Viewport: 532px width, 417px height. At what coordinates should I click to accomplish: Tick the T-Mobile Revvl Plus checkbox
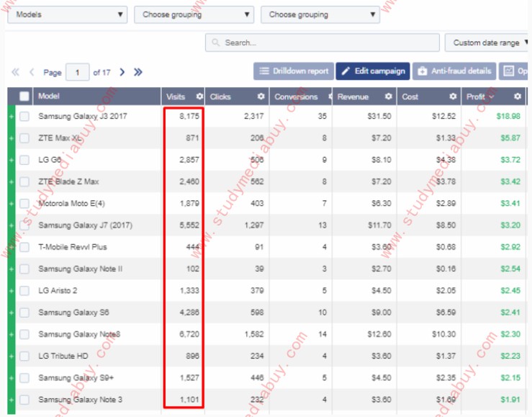(x=24, y=247)
